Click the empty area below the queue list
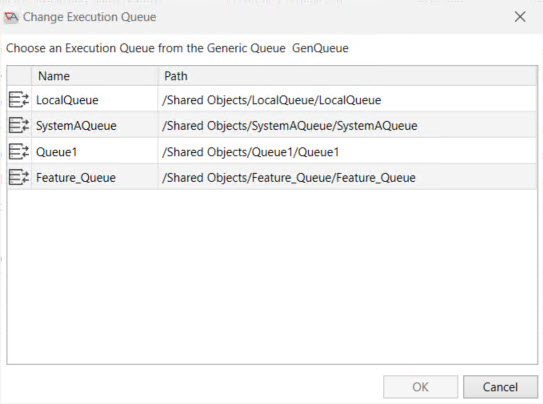 (x=272, y=277)
